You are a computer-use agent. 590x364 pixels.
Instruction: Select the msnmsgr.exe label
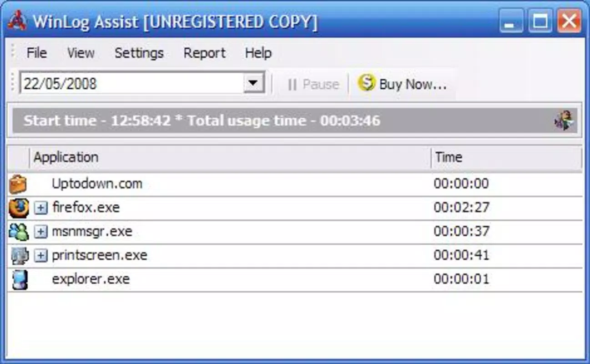92,231
